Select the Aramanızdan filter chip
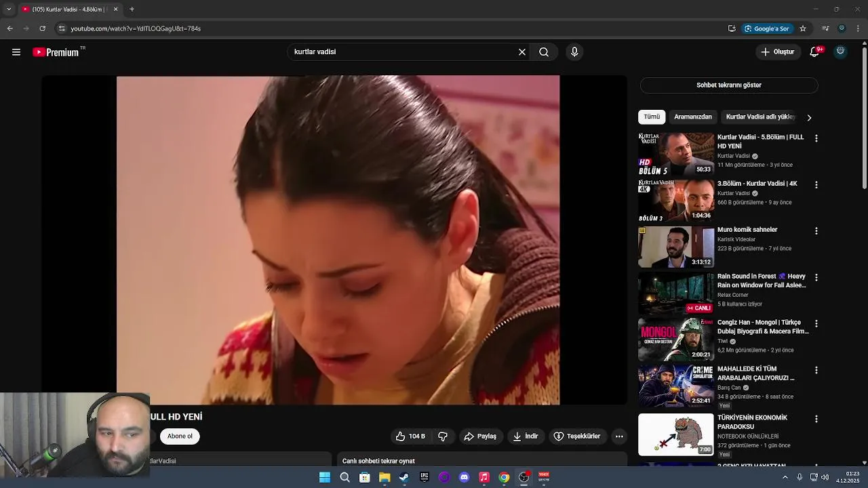Image resolution: width=868 pixels, height=488 pixels. (x=693, y=117)
